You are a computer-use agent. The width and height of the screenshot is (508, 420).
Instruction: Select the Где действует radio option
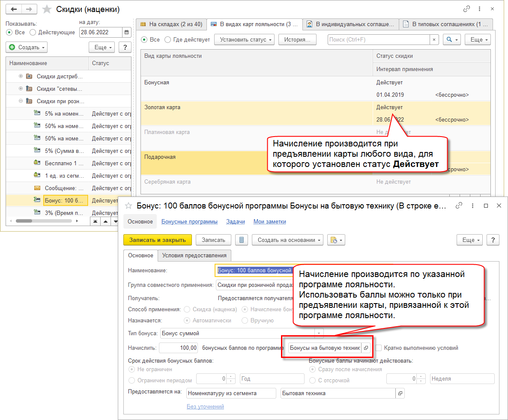pos(167,39)
